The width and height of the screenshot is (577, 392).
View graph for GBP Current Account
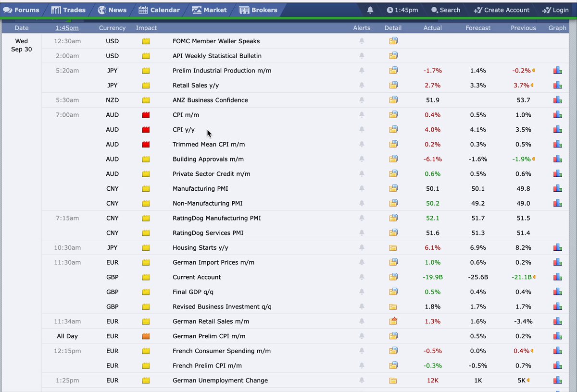(557, 277)
